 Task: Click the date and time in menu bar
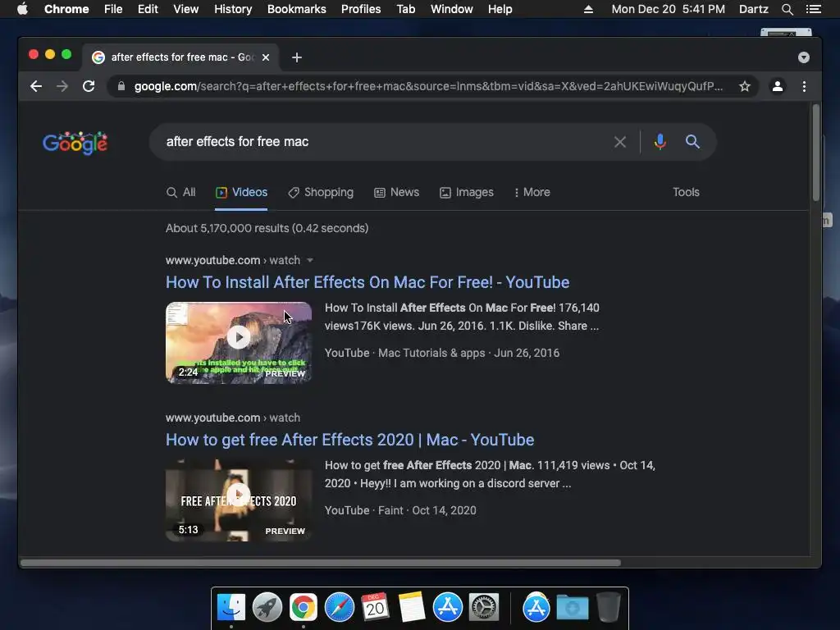point(668,9)
